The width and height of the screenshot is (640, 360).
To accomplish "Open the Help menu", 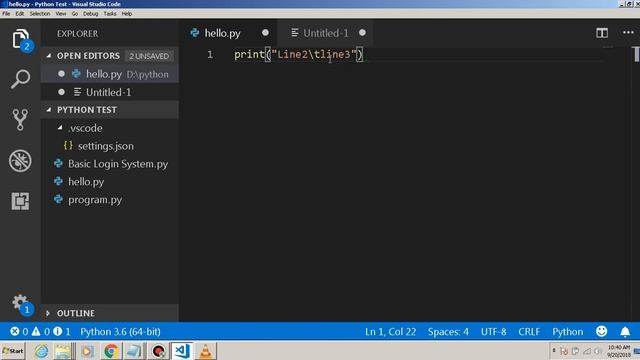I will click(127, 13).
